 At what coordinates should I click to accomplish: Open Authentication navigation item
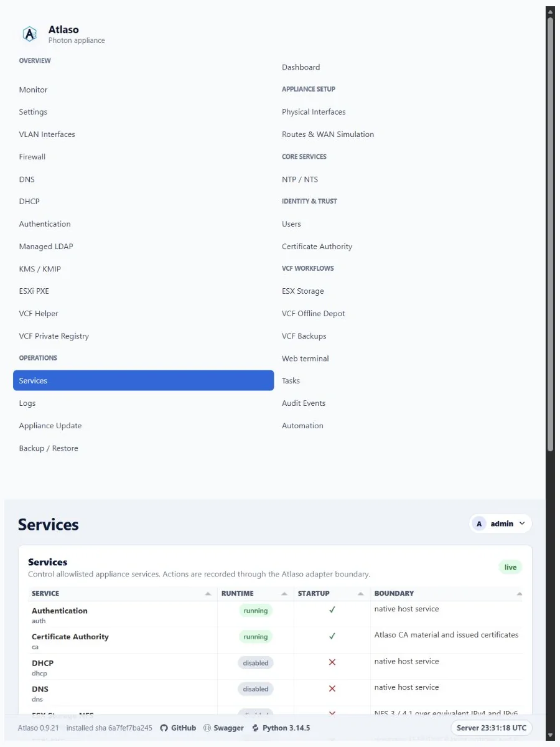tap(45, 224)
